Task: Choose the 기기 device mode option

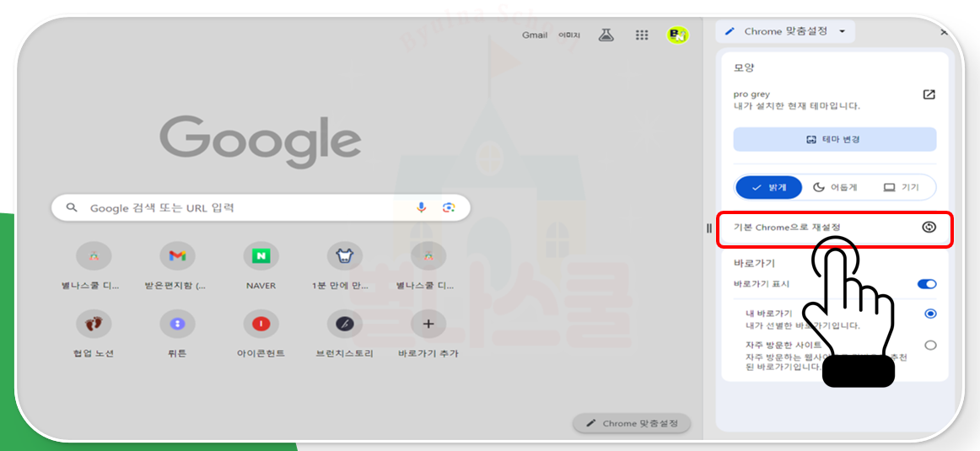Action: [902, 187]
